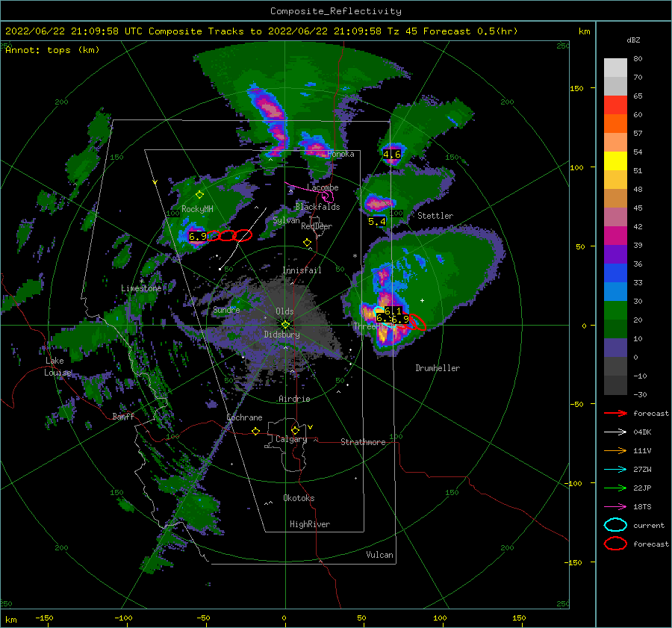The width and height of the screenshot is (672, 628).
Task: Select the HighRiver town label
Action: click(x=310, y=524)
